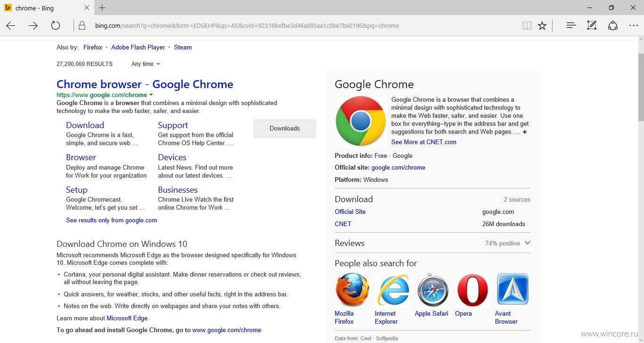Click the Internet Explorer text link
This screenshot has width=644, height=343.
click(386, 318)
